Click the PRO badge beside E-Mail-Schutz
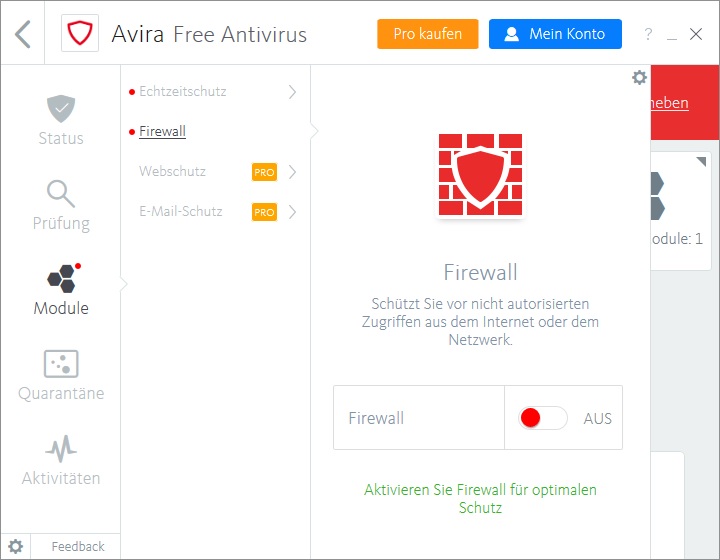720x560 pixels. tap(264, 212)
